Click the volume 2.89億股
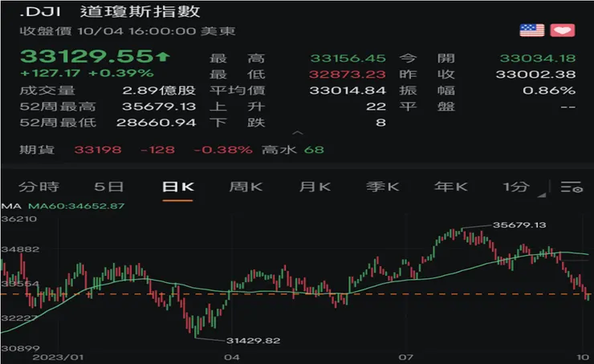The height and width of the screenshot is (364, 594). (x=159, y=91)
